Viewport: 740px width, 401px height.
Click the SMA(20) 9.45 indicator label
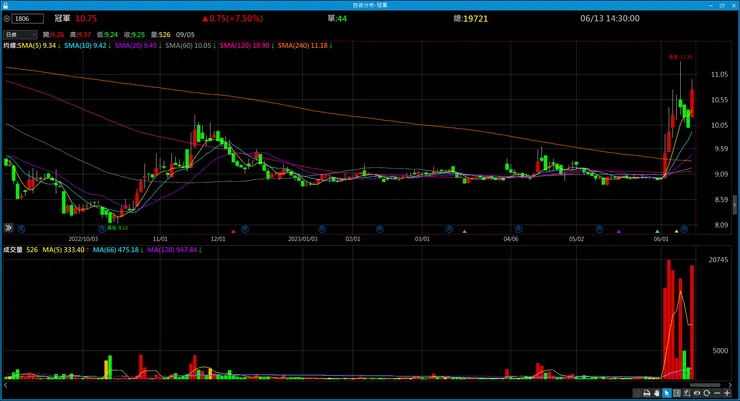(138, 46)
